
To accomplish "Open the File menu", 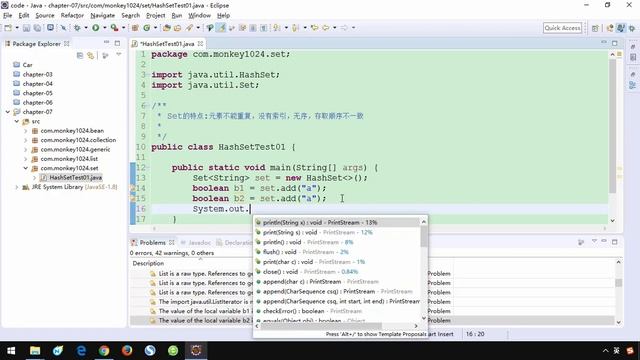I will (8, 16).
